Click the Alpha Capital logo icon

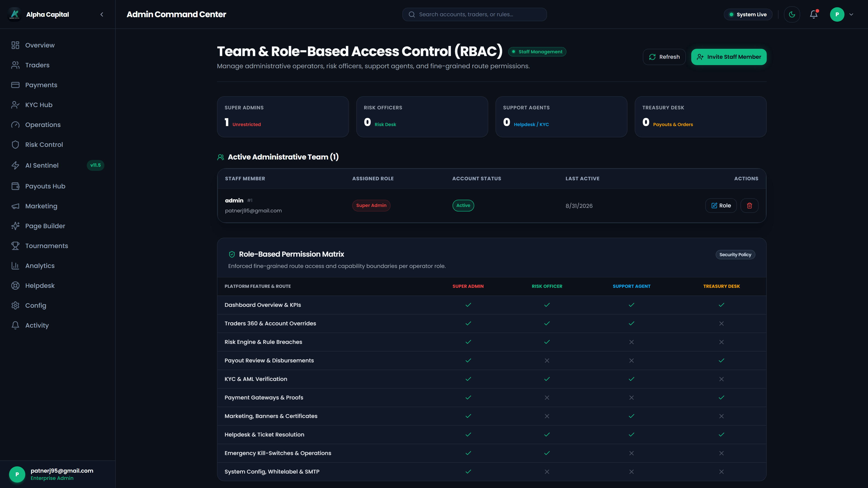(x=14, y=14)
